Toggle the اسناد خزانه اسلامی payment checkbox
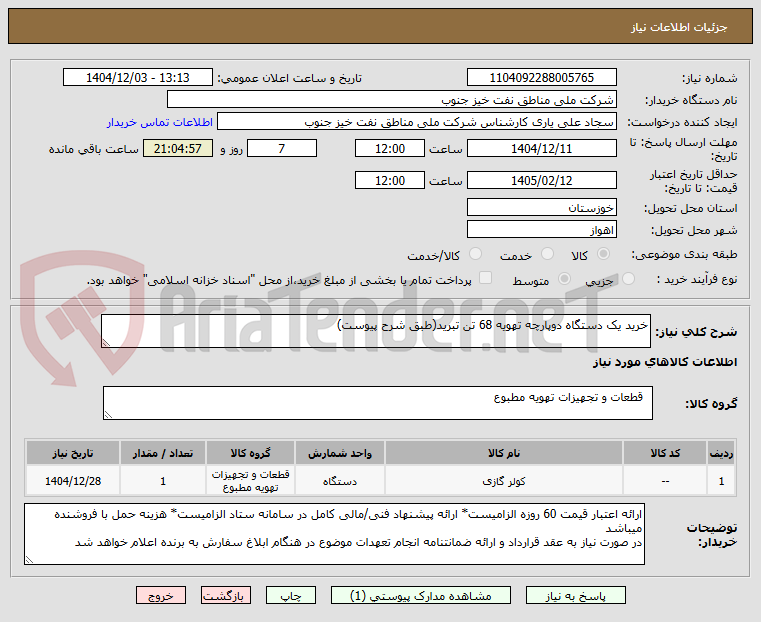Screen dimensions: 761x622 click(x=485, y=278)
